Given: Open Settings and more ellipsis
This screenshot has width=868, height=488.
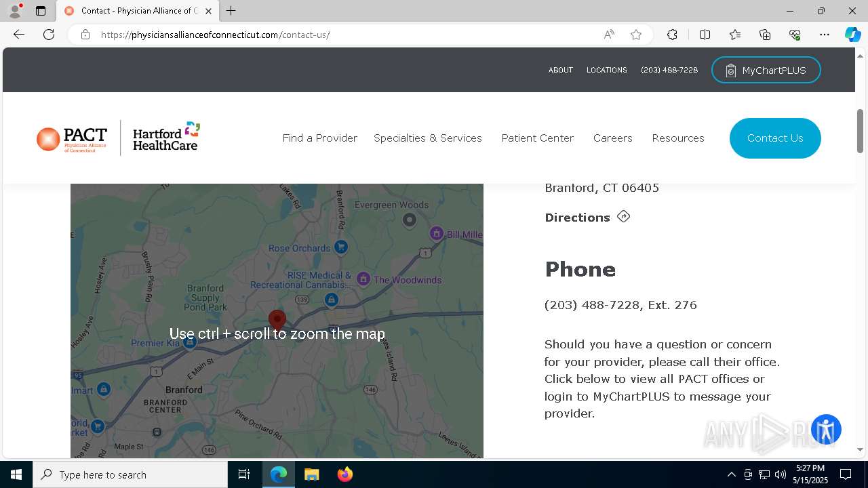Looking at the screenshot, I should pyautogui.click(x=825, y=35).
